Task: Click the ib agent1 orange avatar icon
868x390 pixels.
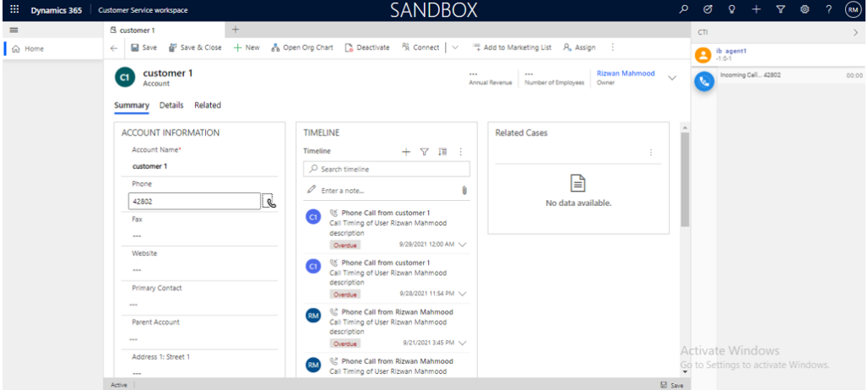Action: pos(703,54)
